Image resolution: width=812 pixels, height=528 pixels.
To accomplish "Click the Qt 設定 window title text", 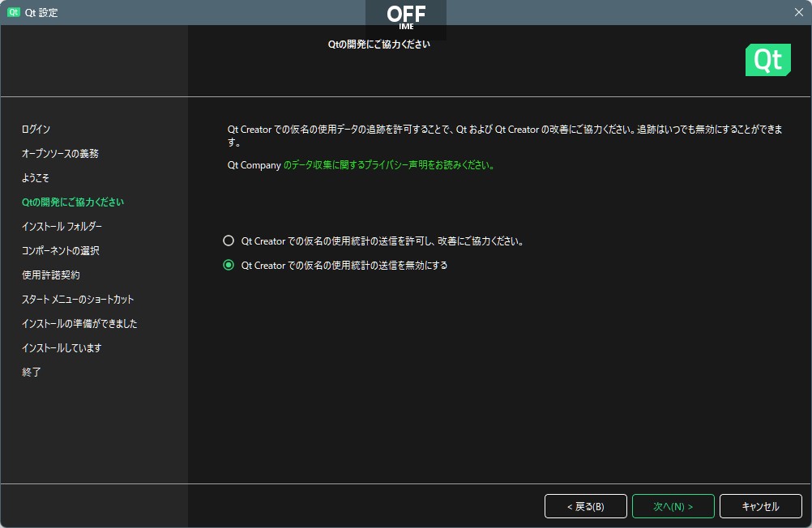I will (x=41, y=12).
